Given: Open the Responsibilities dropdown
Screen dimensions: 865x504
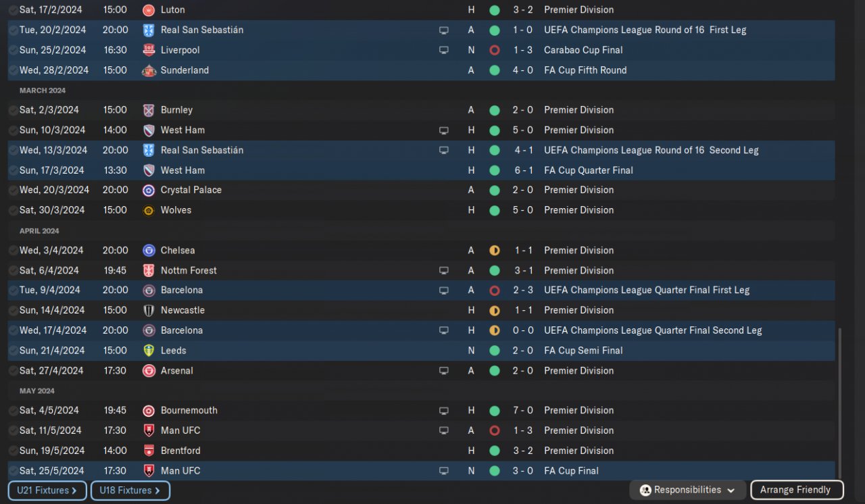Looking at the screenshot, I should click(x=687, y=490).
